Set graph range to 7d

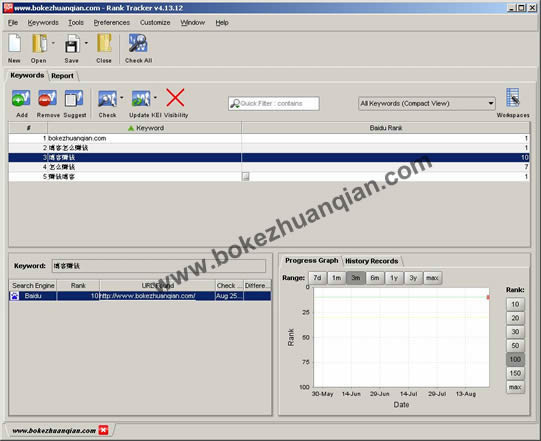point(317,278)
